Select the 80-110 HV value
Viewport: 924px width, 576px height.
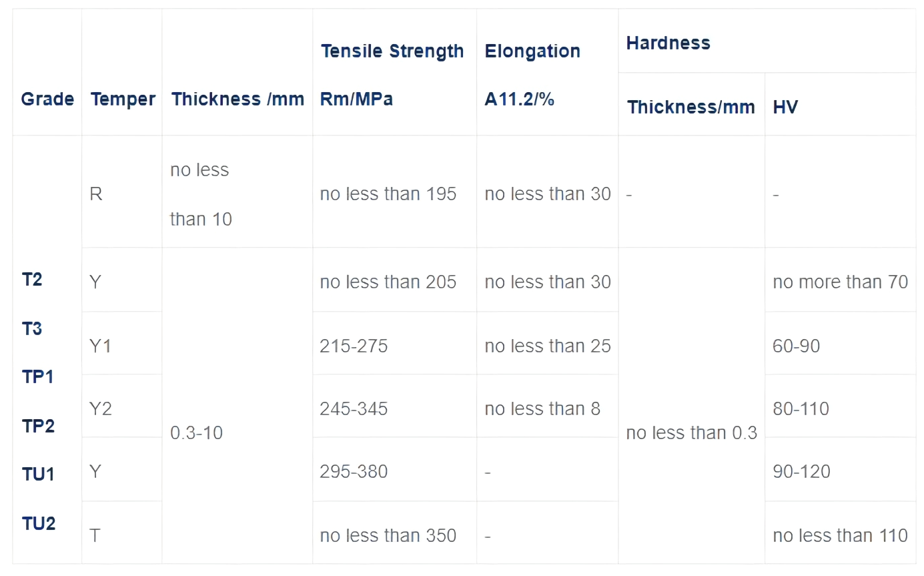tap(801, 408)
